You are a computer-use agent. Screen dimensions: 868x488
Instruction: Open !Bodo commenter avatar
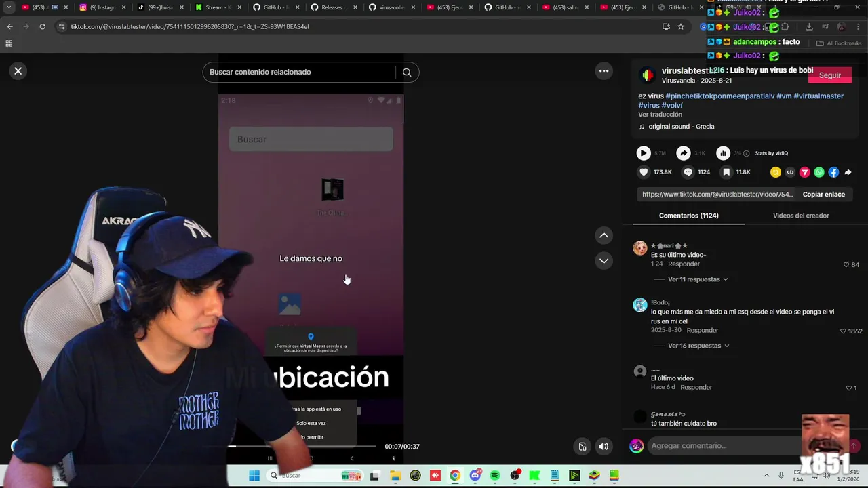(x=639, y=305)
